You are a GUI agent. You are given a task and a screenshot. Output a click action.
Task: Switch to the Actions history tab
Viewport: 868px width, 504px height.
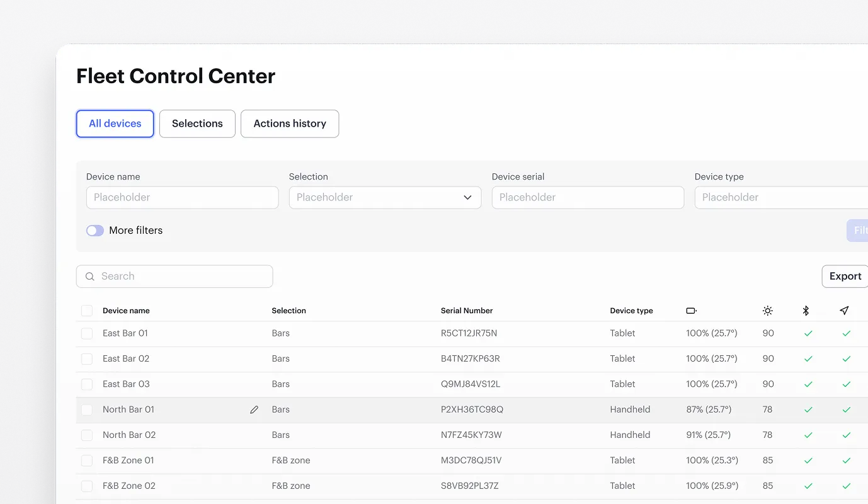[x=290, y=123]
